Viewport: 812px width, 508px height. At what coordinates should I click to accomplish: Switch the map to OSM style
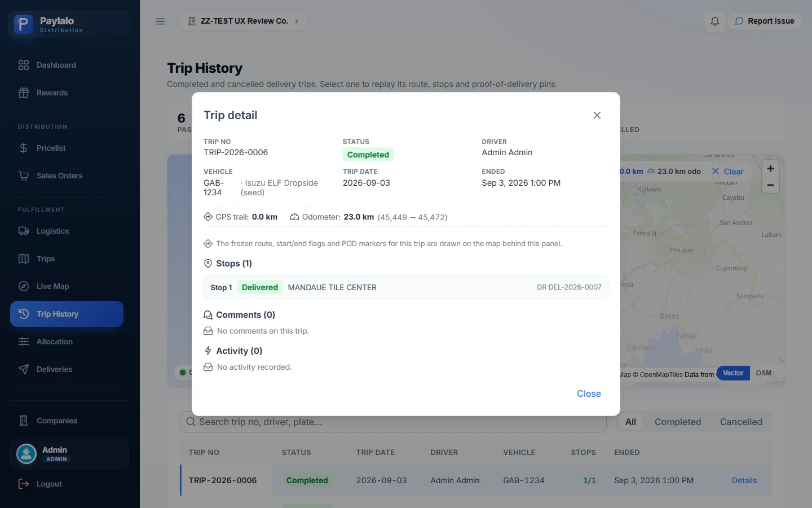pyautogui.click(x=764, y=373)
